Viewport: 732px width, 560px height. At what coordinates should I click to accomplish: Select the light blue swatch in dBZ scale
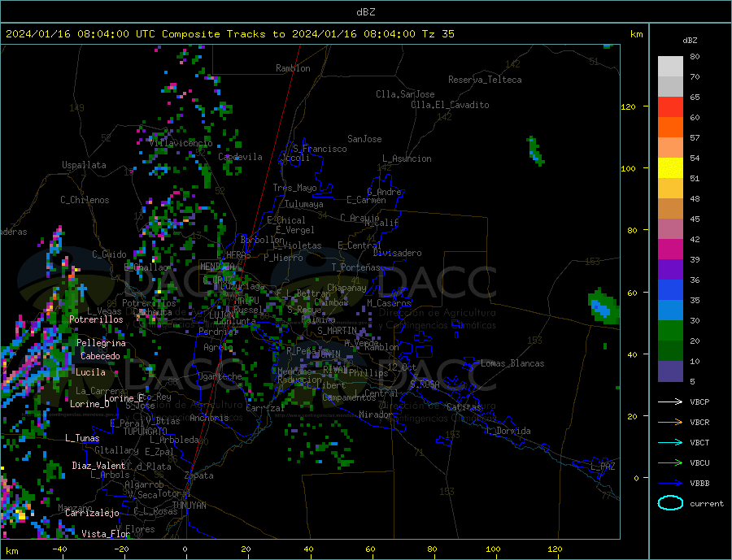click(x=670, y=310)
